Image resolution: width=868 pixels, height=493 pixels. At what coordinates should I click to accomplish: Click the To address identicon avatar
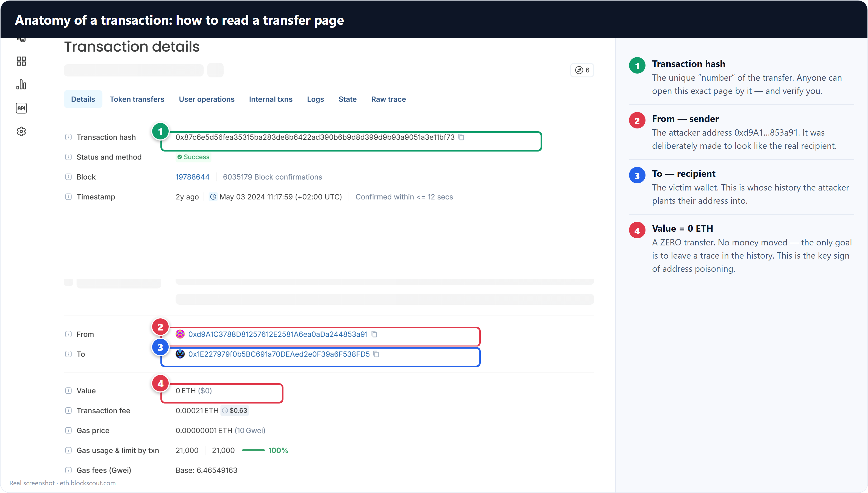180,354
